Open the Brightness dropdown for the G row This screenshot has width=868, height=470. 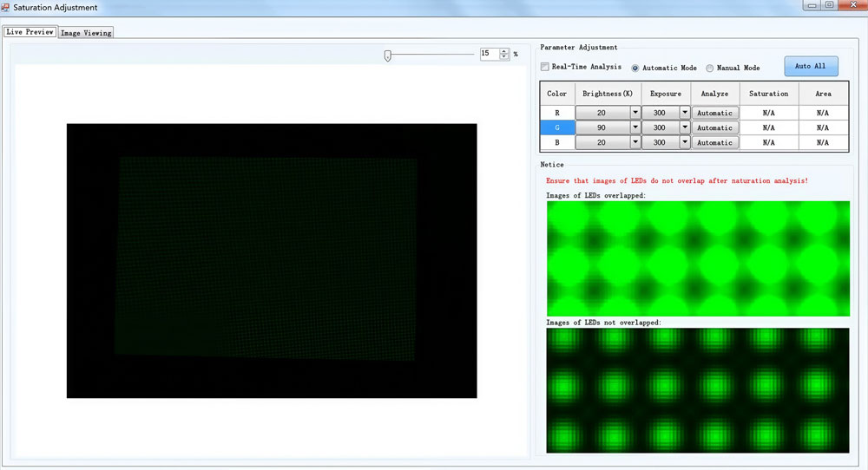tap(635, 127)
